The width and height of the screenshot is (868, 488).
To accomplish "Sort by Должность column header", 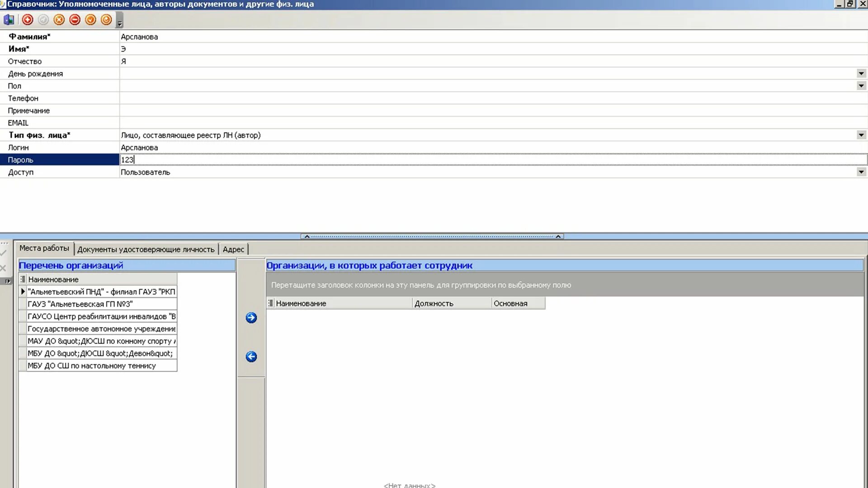I will pyautogui.click(x=452, y=303).
